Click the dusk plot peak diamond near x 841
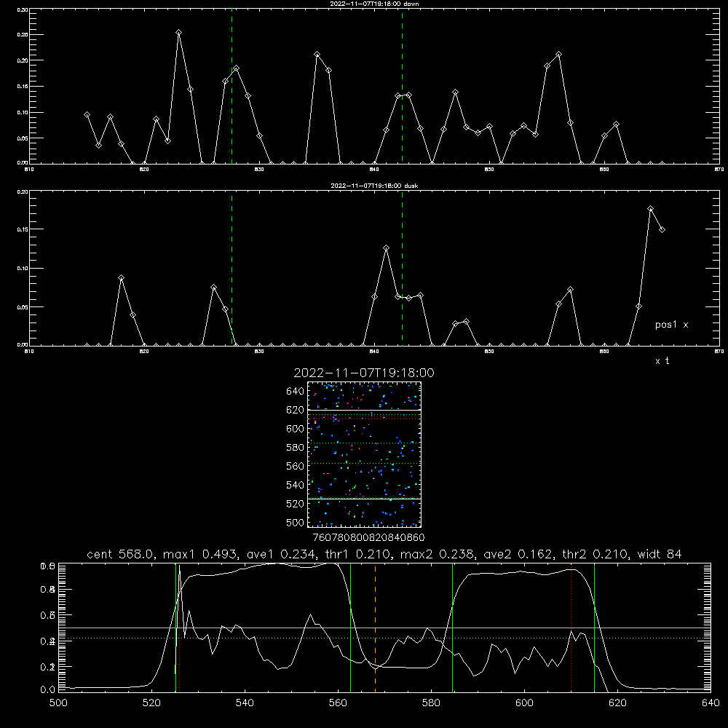The height and width of the screenshot is (728, 728). pyautogui.click(x=386, y=248)
